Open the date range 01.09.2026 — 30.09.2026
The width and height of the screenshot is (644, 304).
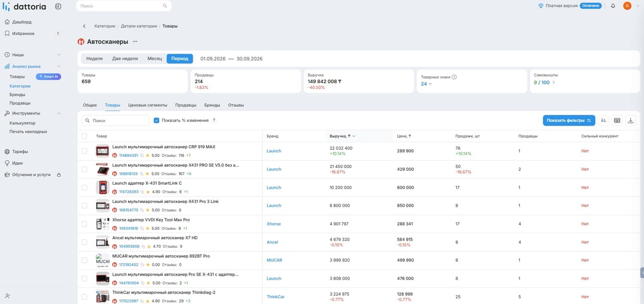click(231, 59)
